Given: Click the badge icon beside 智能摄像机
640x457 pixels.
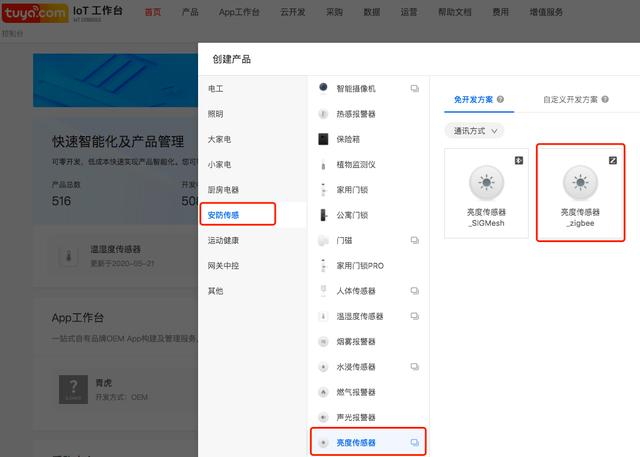Looking at the screenshot, I should pos(415,89).
